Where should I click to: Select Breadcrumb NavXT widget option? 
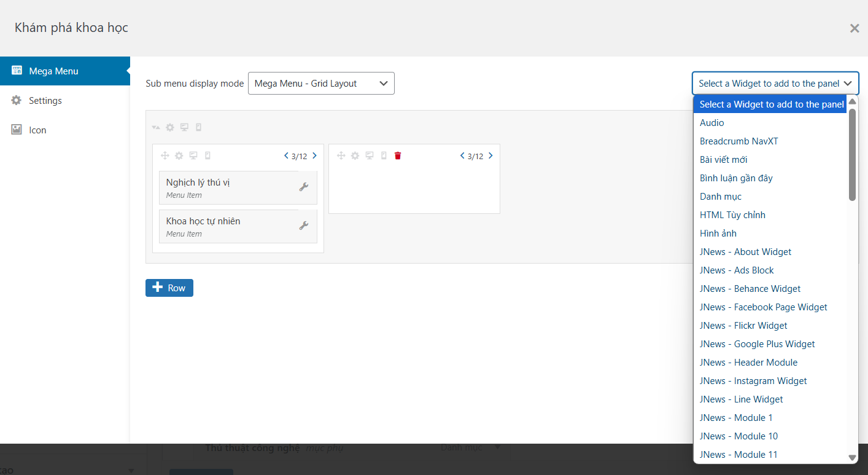pos(770,141)
